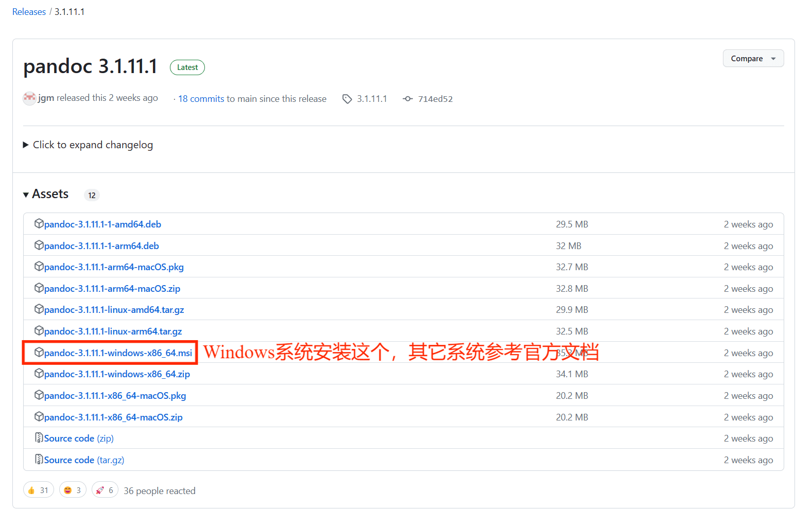This screenshot has height=527, width=812.
Task: Click the Latest release badge
Action: [x=187, y=67]
